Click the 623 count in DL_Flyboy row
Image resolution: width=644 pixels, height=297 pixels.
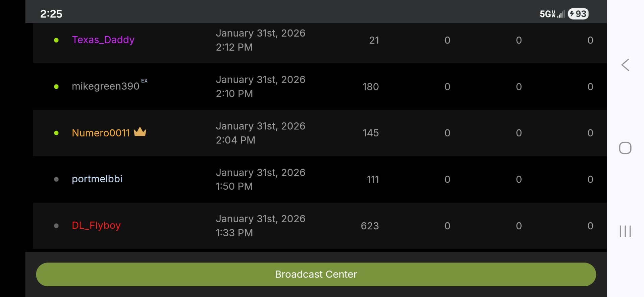(x=370, y=226)
